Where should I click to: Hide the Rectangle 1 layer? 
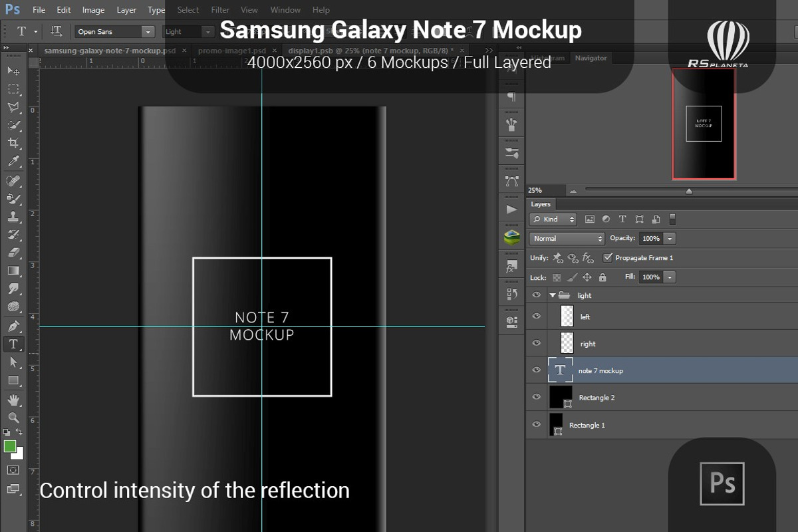pyautogui.click(x=537, y=424)
